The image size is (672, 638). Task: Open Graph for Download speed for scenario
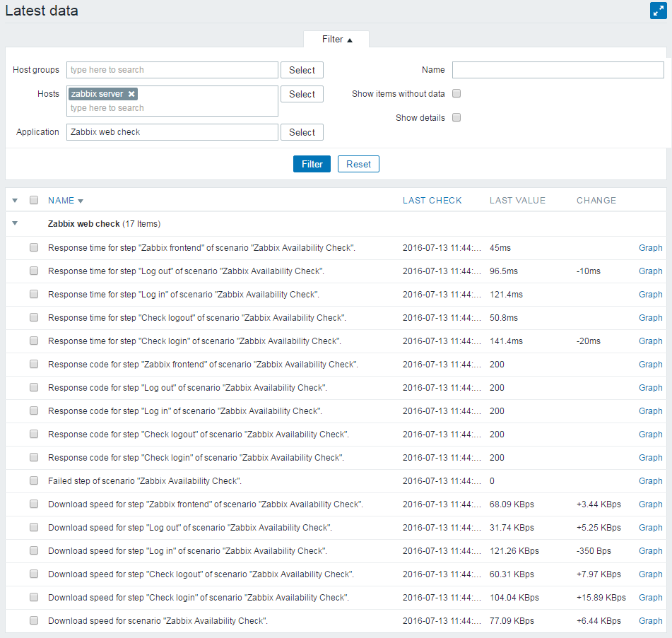tap(650, 621)
